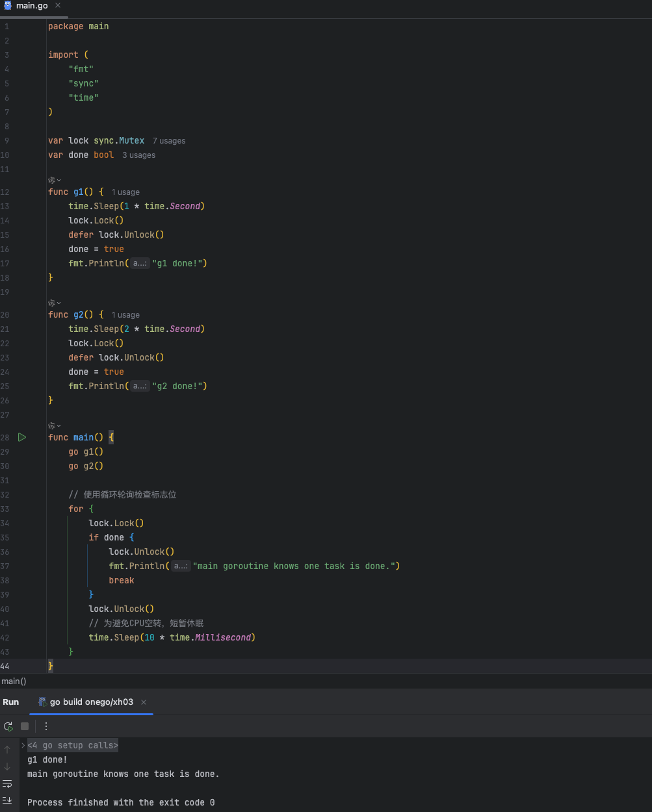
Task: Click time.Sleep(2 * time.Second) in g2
Action: [x=137, y=329]
